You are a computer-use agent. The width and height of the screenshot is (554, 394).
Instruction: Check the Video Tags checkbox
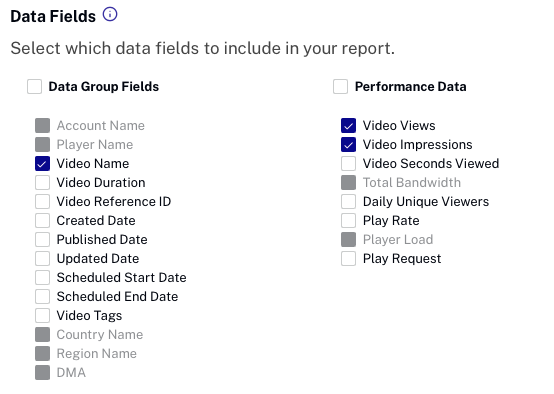pyautogui.click(x=42, y=316)
